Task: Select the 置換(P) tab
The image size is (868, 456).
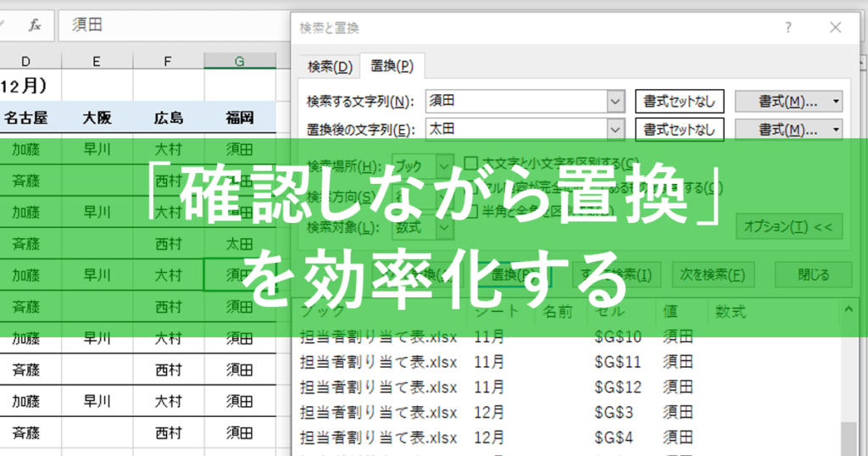Action: pyautogui.click(x=392, y=66)
